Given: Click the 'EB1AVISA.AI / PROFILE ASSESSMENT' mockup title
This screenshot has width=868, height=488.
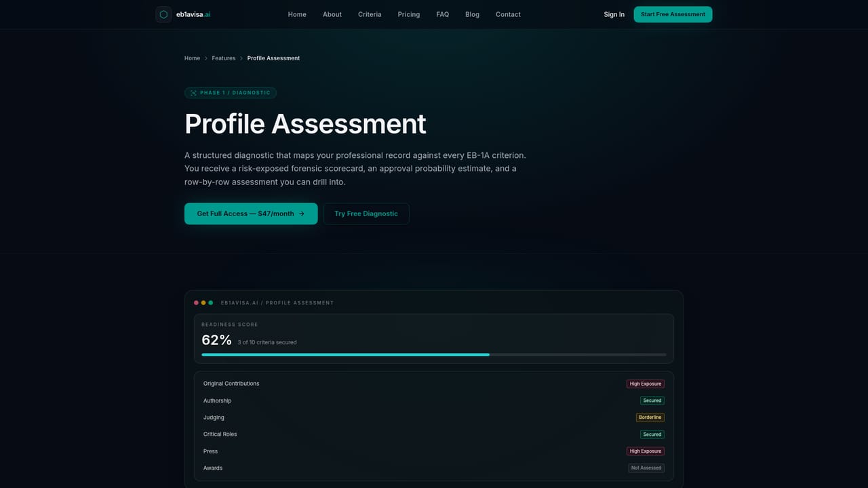Looking at the screenshot, I should tap(277, 303).
